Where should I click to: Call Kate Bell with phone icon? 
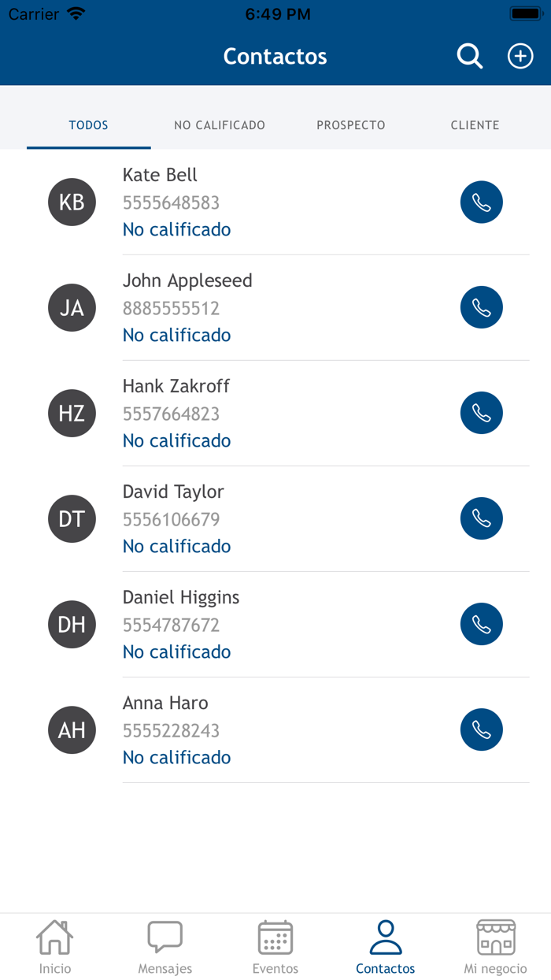(x=481, y=202)
